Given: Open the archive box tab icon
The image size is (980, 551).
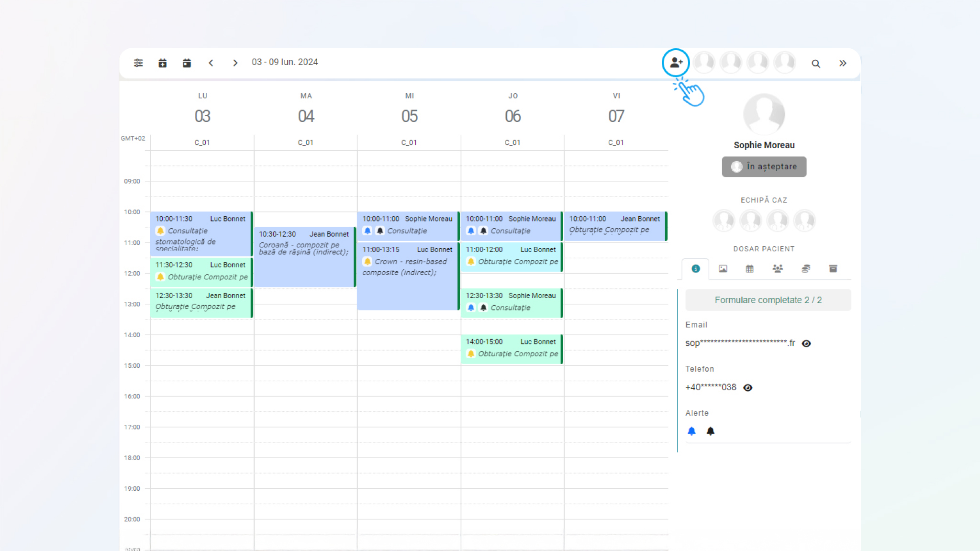Looking at the screenshot, I should point(833,269).
